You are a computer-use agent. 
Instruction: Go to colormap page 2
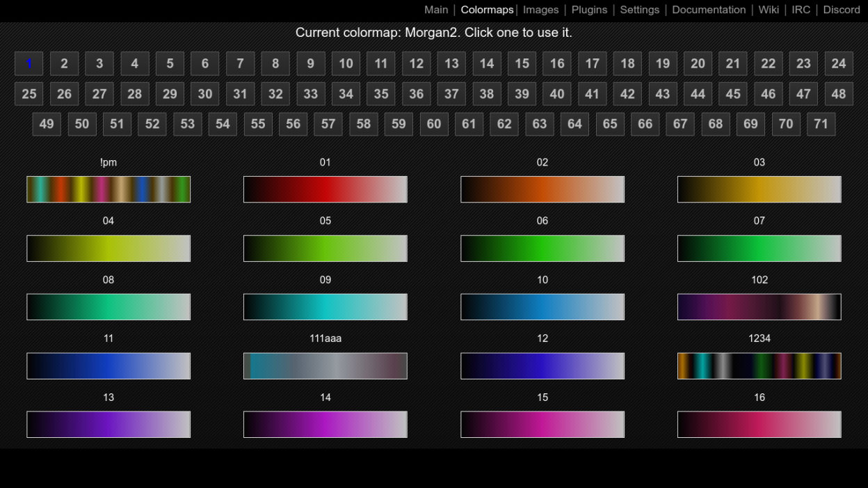point(64,64)
